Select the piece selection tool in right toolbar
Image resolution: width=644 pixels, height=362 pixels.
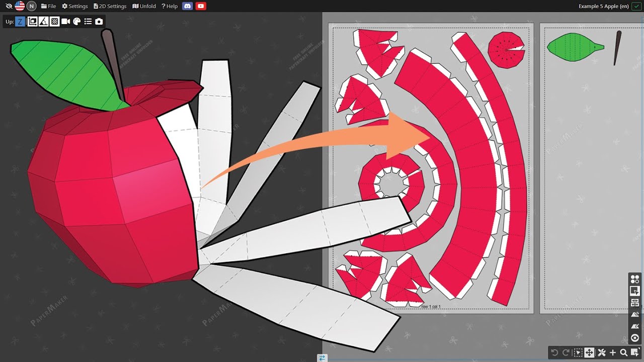click(x=635, y=291)
